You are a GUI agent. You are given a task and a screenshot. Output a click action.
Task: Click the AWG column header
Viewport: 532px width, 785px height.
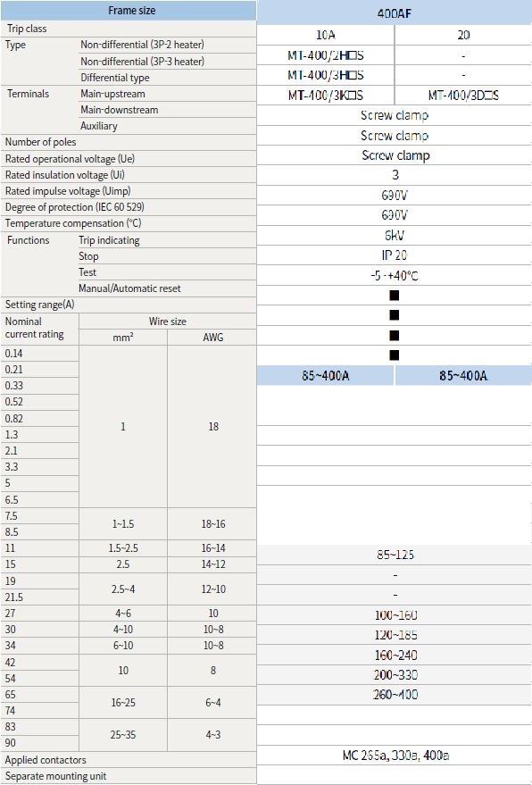point(212,338)
